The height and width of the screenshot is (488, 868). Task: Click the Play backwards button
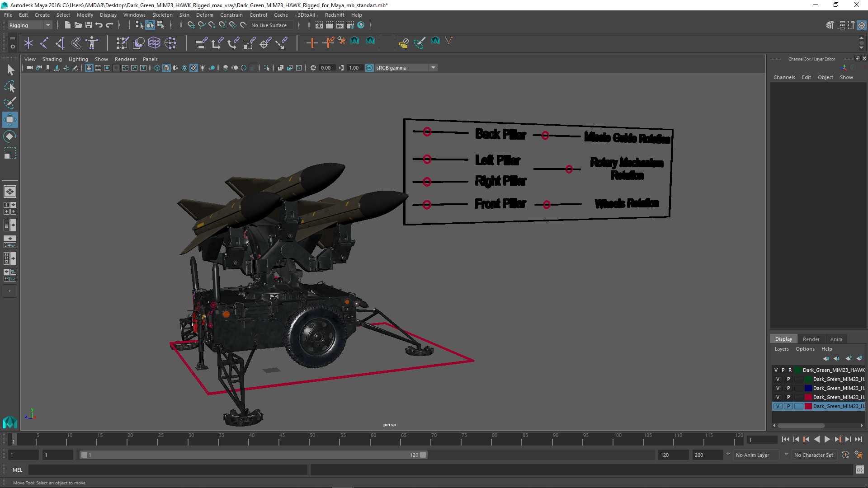(x=816, y=439)
